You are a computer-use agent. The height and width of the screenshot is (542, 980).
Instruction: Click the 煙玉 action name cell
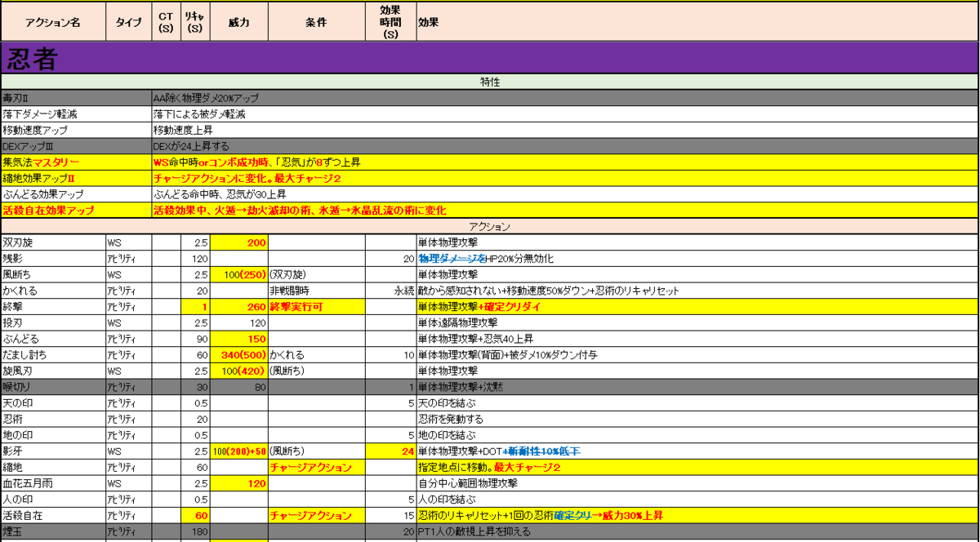tap(53, 531)
